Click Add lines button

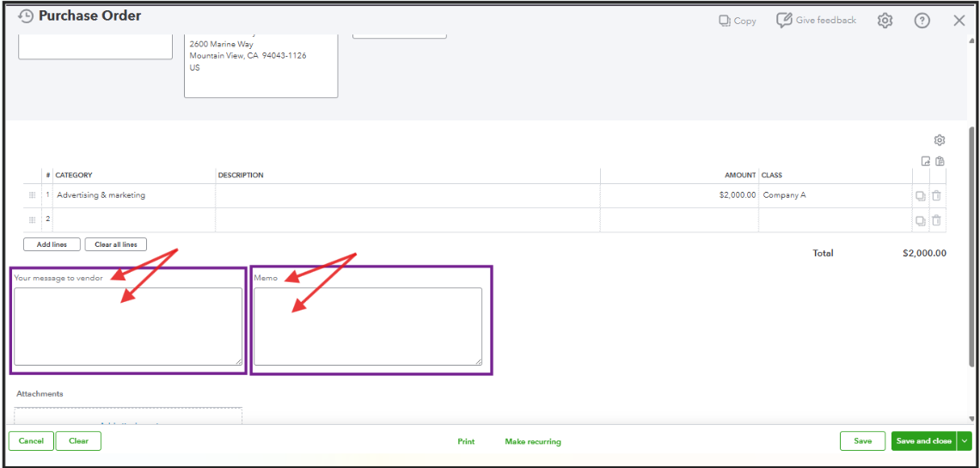[52, 244]
